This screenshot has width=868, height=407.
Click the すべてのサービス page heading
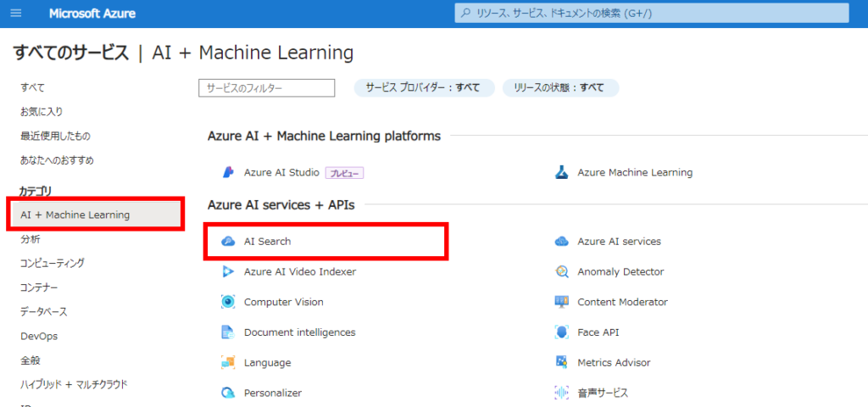[x=70, y=53]
